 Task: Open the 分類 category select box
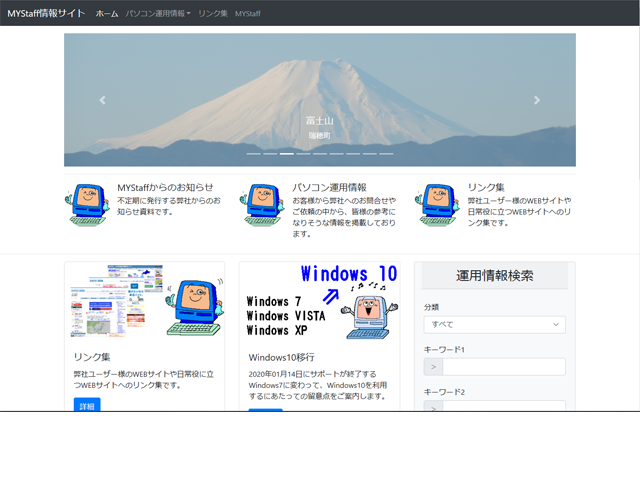coord(494,325)
